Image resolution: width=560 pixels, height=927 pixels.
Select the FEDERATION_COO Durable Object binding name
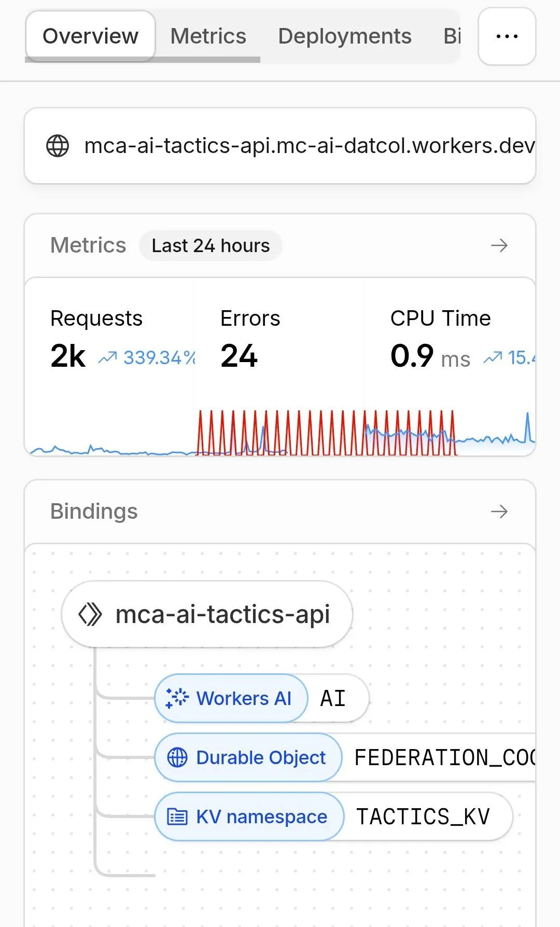pos(444,757)
